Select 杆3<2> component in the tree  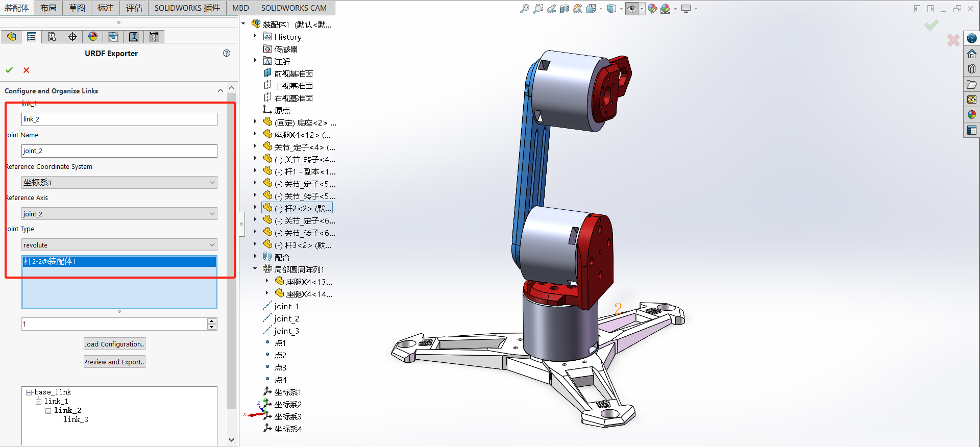click(302, 245)
